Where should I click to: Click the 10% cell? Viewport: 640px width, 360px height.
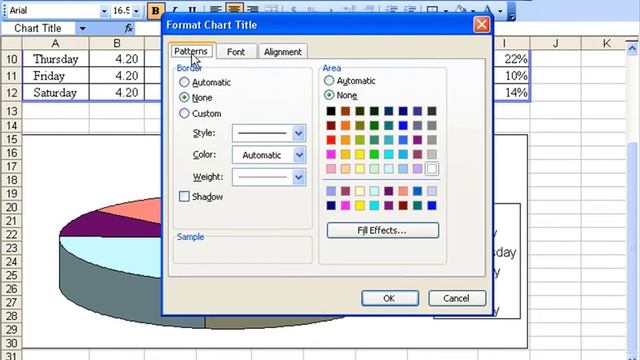pyautogui.click(x=511, y=76)
